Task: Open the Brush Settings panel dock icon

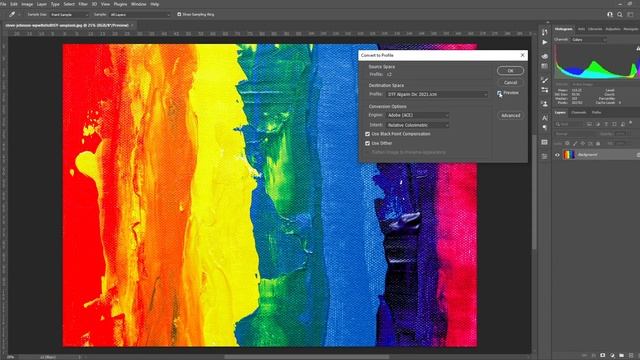Action: click(544, 90)
